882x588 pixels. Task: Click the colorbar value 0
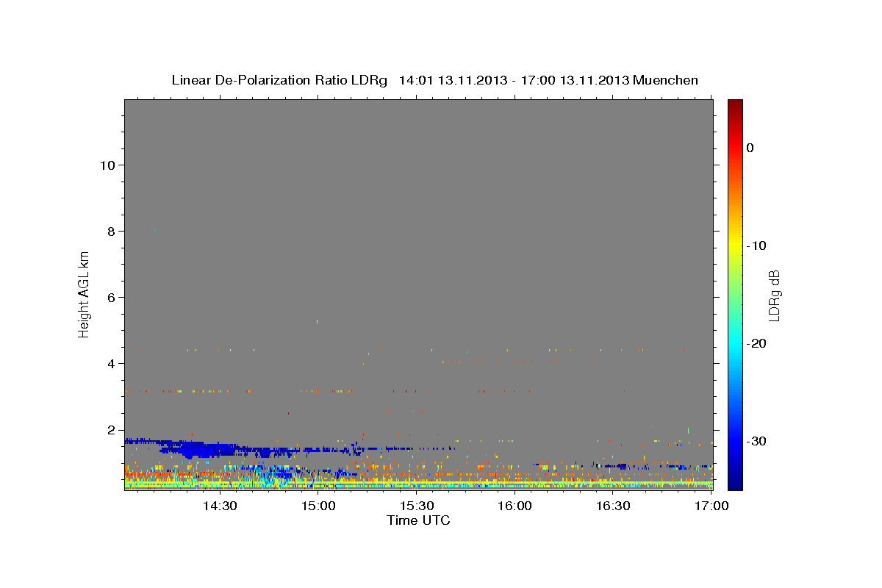[x=750, y=148]
